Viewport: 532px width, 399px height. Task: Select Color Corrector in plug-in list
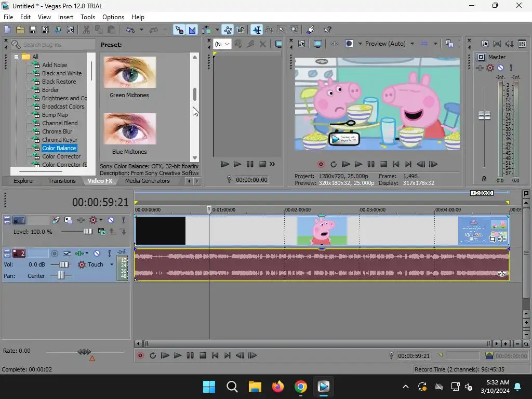(x=61, y=156)
